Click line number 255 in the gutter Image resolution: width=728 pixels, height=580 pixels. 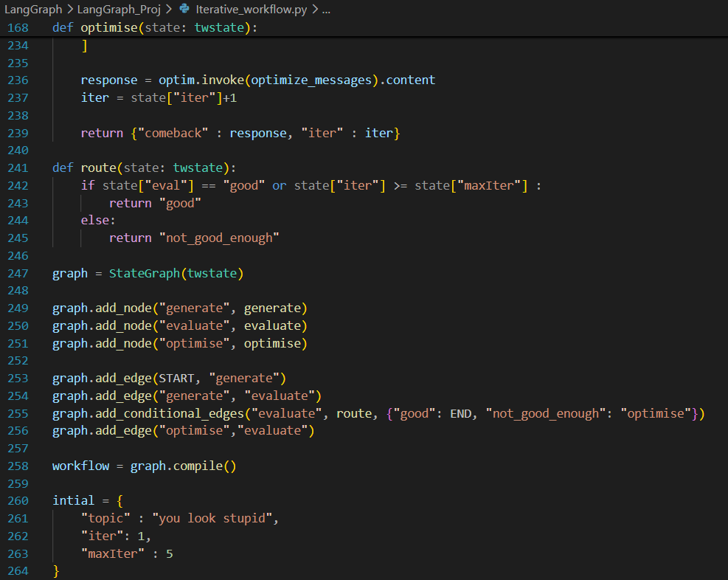tap(18, 414)
